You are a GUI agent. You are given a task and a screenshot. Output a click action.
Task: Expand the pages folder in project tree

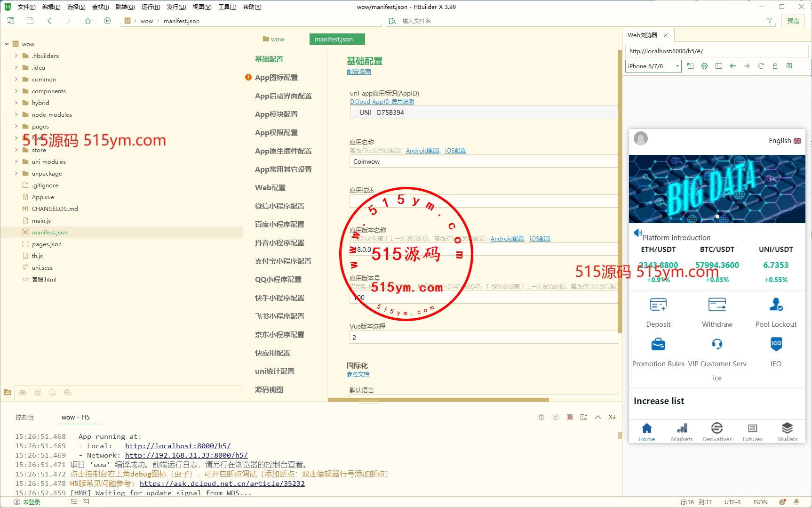click(x=16, y=127)
